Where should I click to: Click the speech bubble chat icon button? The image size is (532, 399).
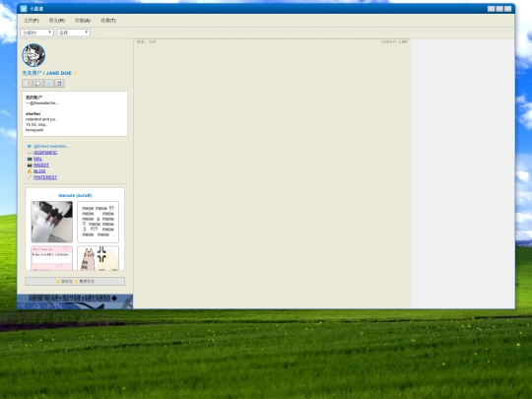[38, 83]
